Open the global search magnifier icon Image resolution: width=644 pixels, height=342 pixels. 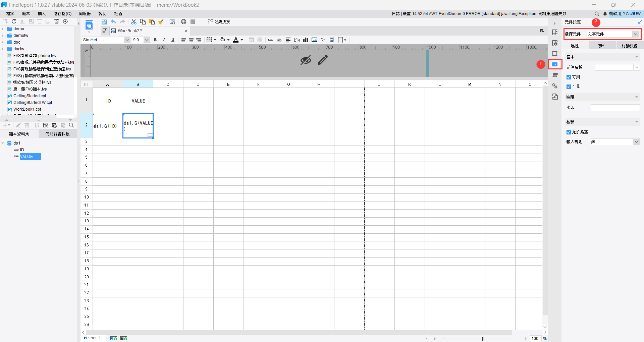point(597,14)
